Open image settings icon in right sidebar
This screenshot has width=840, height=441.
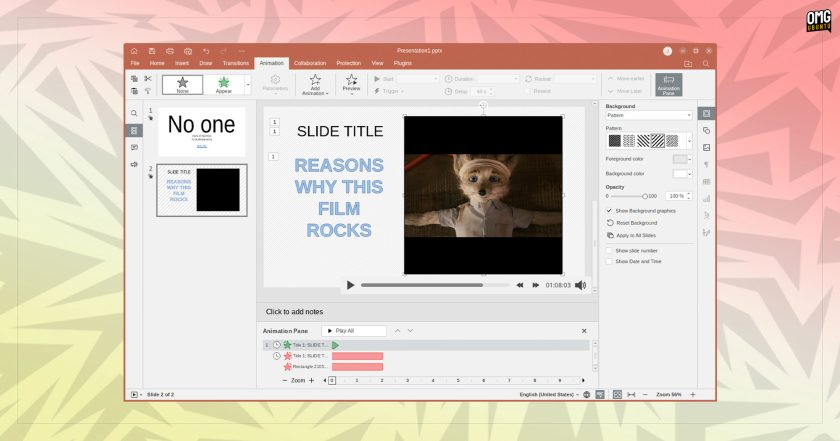(706, 147)
